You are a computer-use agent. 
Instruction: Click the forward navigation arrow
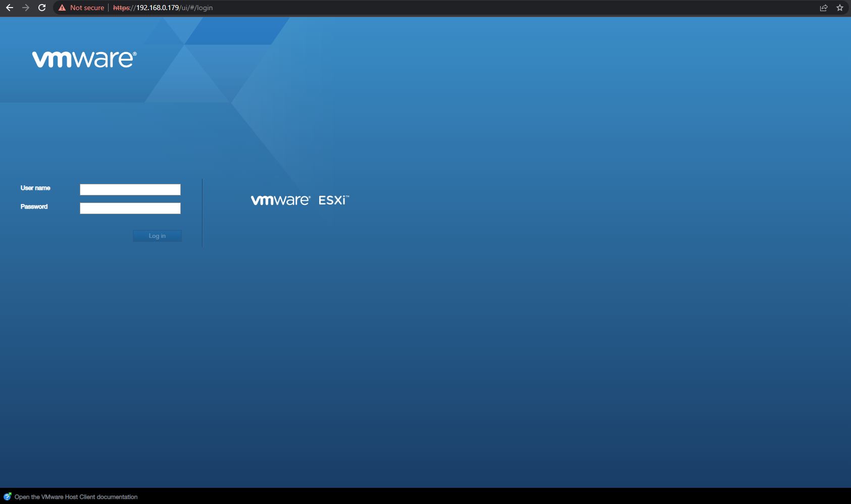25,8
